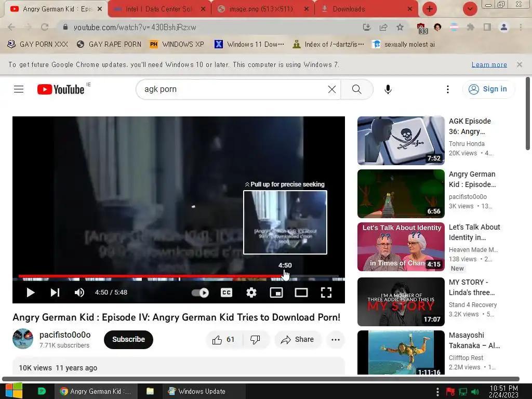
Task: Click the seek preview thumbnail above 4:50
Action: 285,222
